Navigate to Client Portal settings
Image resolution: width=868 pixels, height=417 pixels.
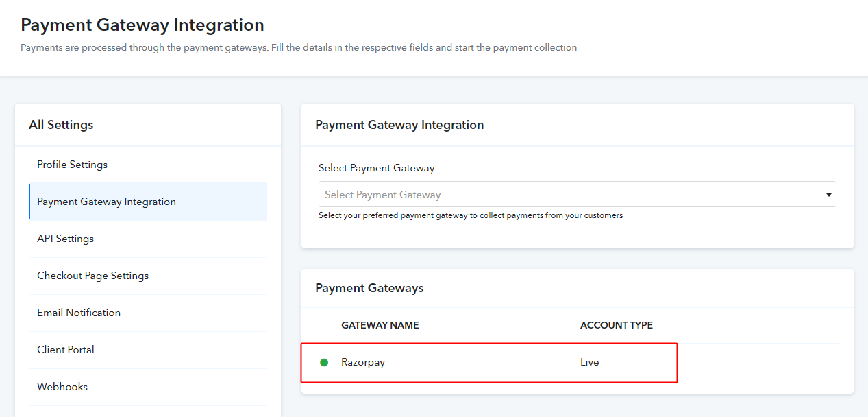click(65, 349)
